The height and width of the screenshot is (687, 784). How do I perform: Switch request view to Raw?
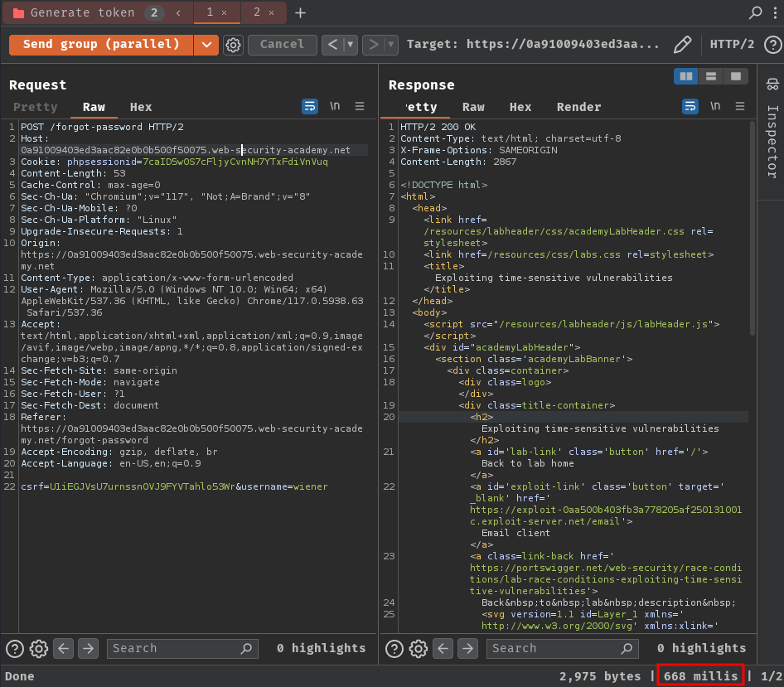pyautogui.click(x=94, y=107)
